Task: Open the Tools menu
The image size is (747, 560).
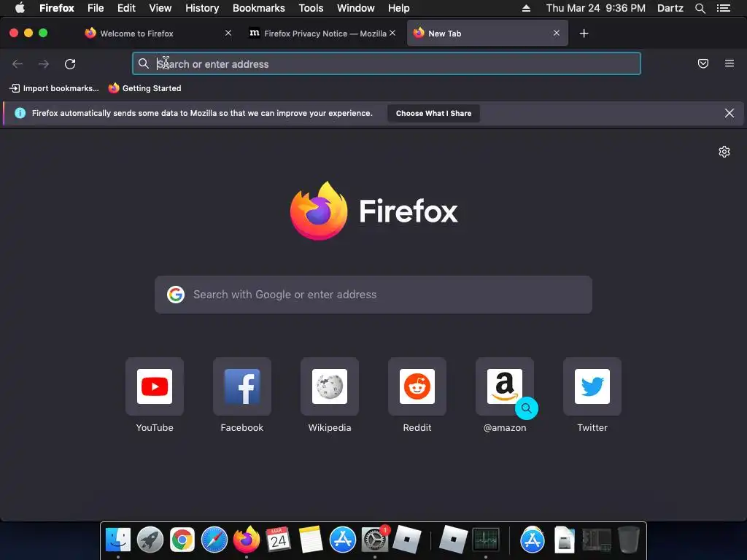Action: click(311, 8)
